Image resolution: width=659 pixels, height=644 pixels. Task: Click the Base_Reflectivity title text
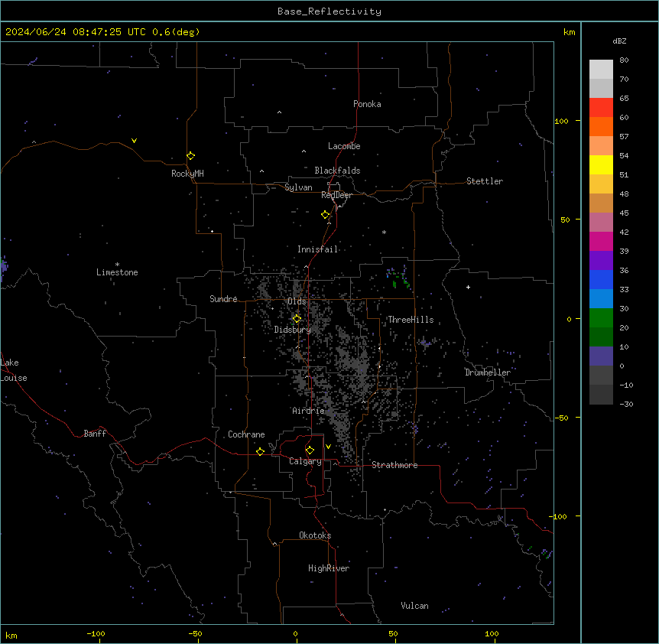click(x=329, y=11)
